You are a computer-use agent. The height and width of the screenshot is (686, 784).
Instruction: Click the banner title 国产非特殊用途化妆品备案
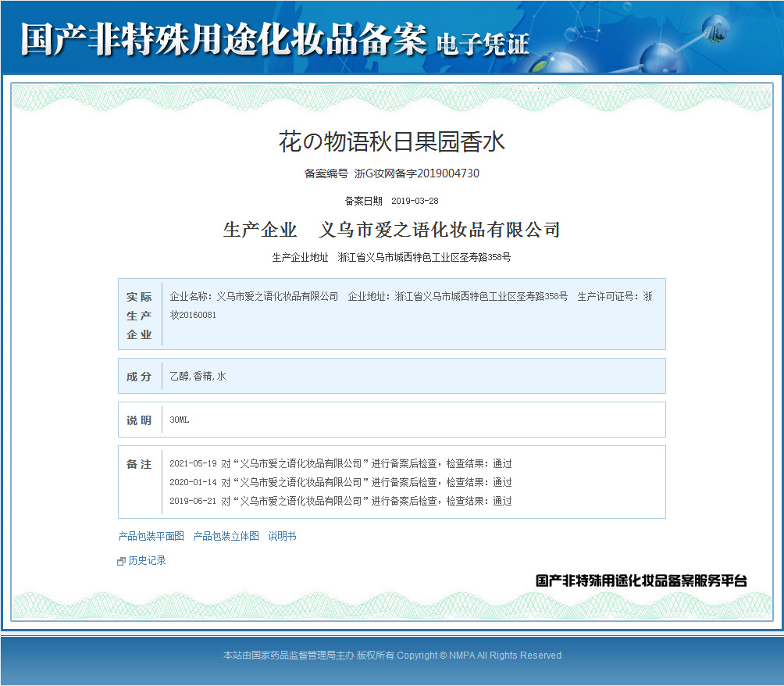coord(224,39)
